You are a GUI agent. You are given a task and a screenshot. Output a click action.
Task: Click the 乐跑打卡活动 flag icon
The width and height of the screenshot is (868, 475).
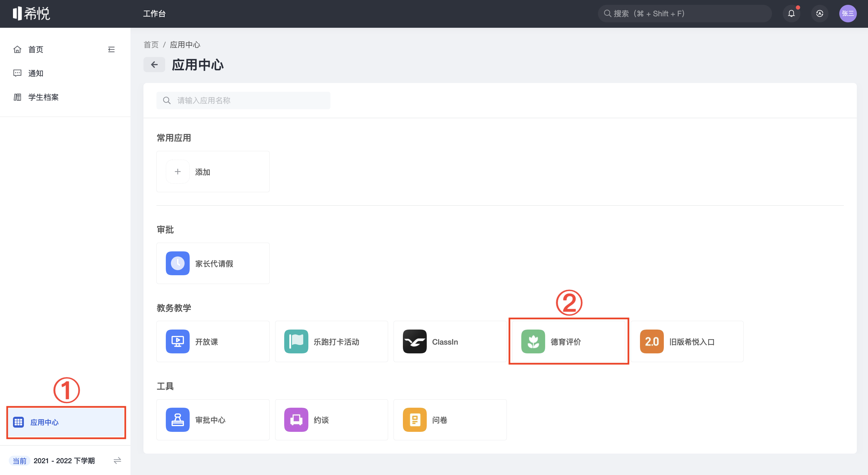(x=296, y=341)
